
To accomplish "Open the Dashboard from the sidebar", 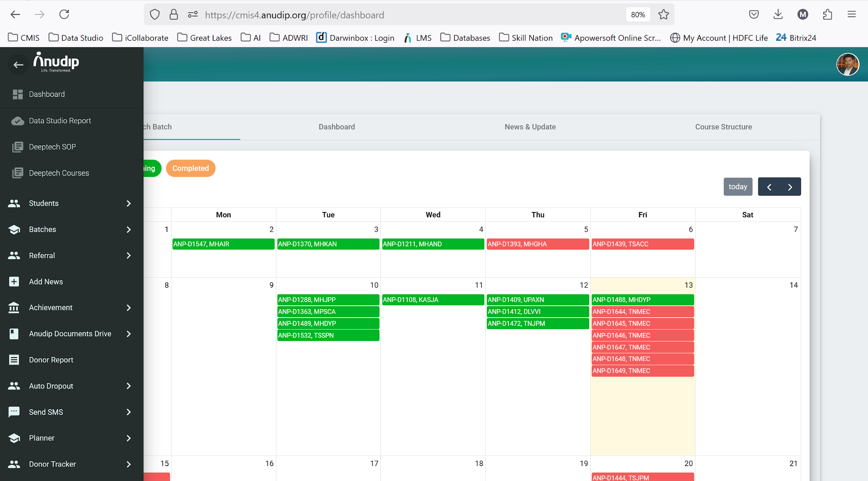I will click(x=47, y=94).
